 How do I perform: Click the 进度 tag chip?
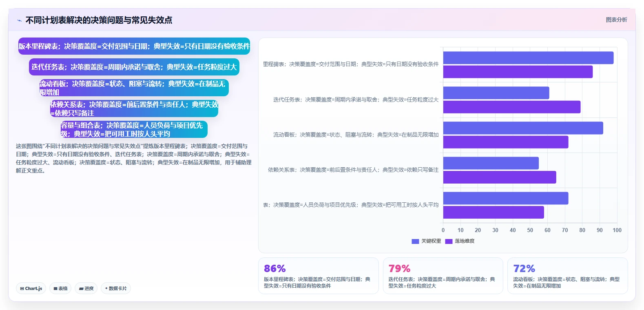pos(86,288)
